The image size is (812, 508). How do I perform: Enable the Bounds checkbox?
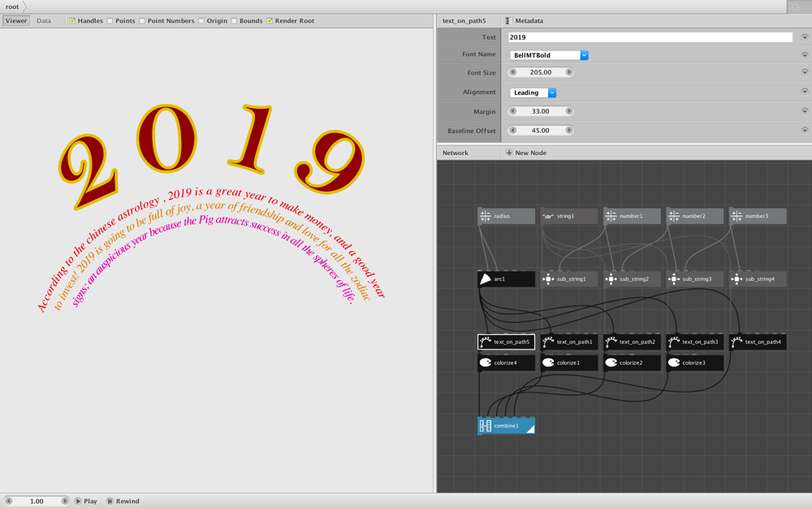point(234,21)
